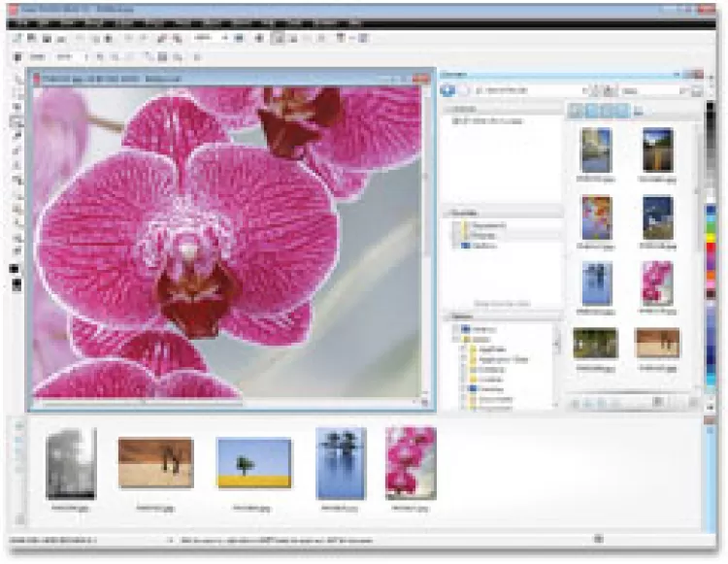Select the grayscale trees thumbnail in the tray

pos(71,463)
